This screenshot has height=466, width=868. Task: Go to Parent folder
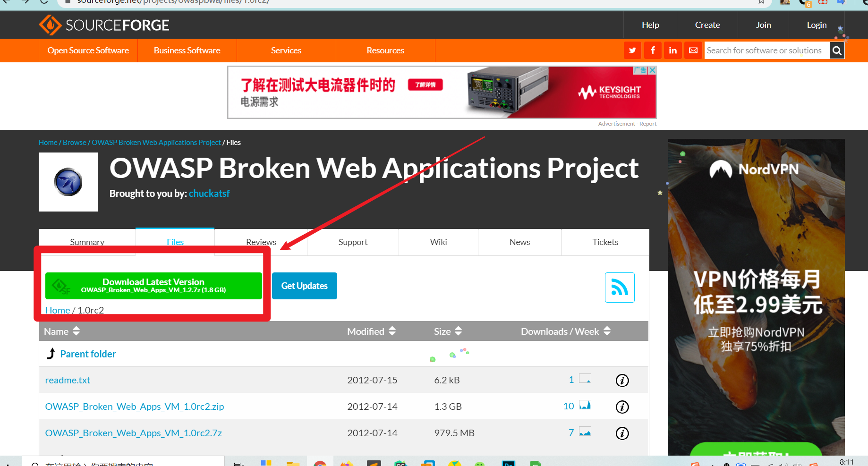(88, 354)
